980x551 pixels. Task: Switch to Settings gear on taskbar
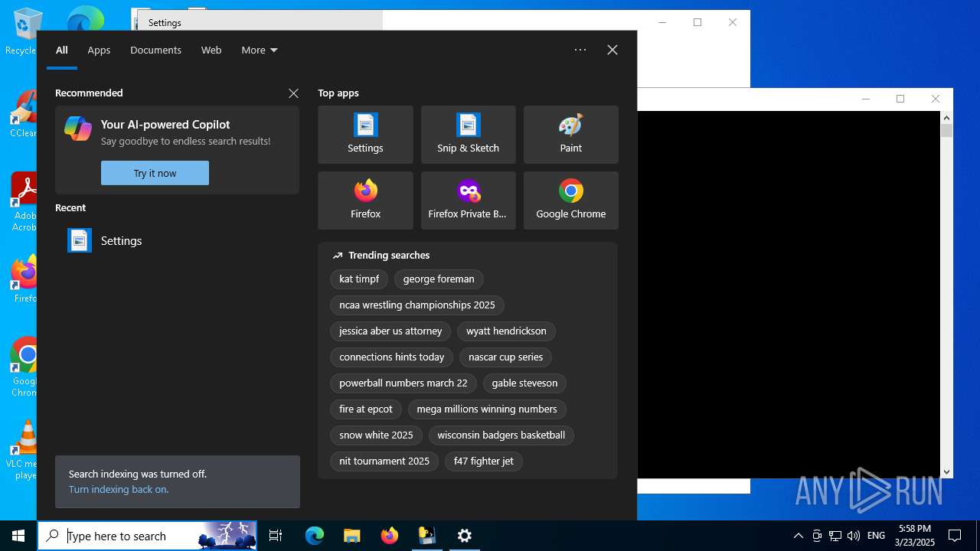tap(465, 536)
